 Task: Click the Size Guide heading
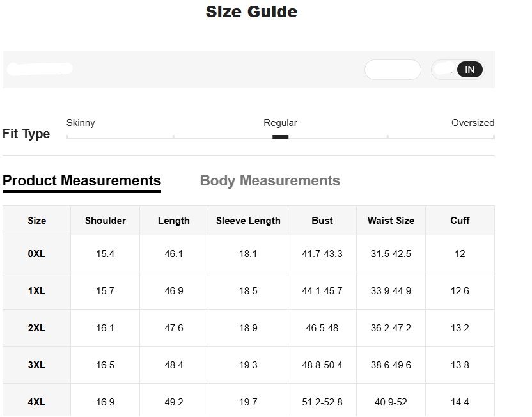pyautogui.click(x=251, y=12)
